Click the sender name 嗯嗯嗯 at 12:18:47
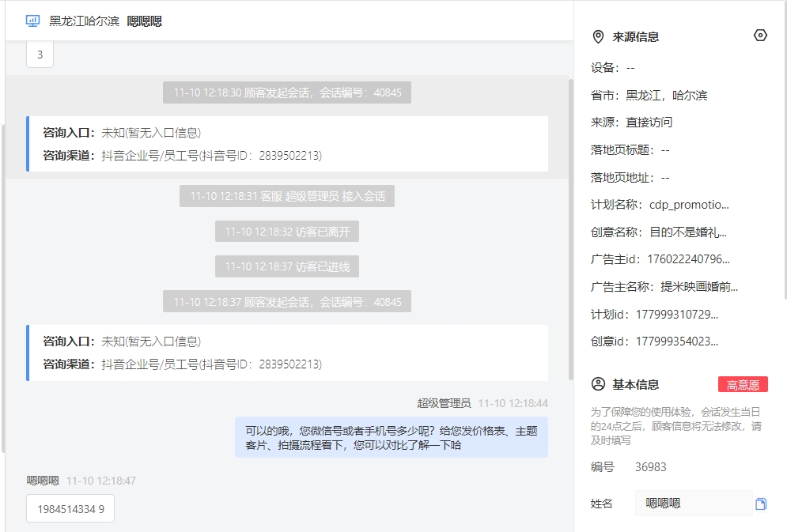This screenshot has height=532, width=787. click(x=43, y=481)
